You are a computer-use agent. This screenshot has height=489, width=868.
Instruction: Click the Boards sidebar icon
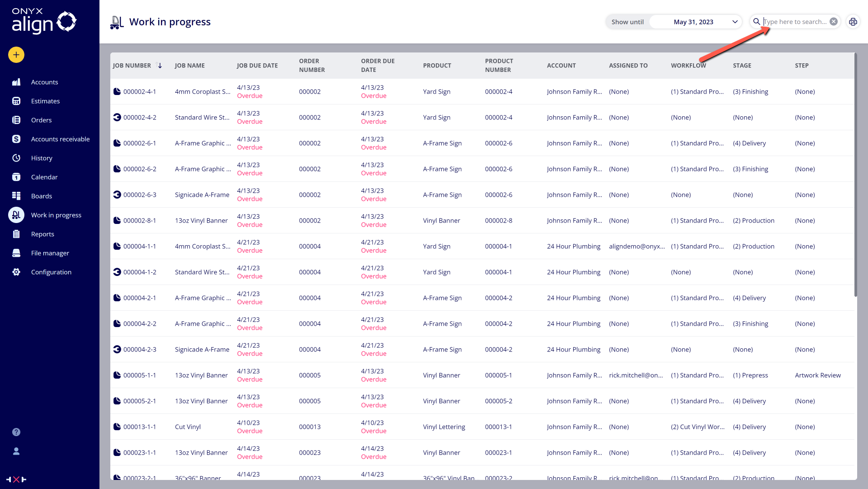[16, 196]
